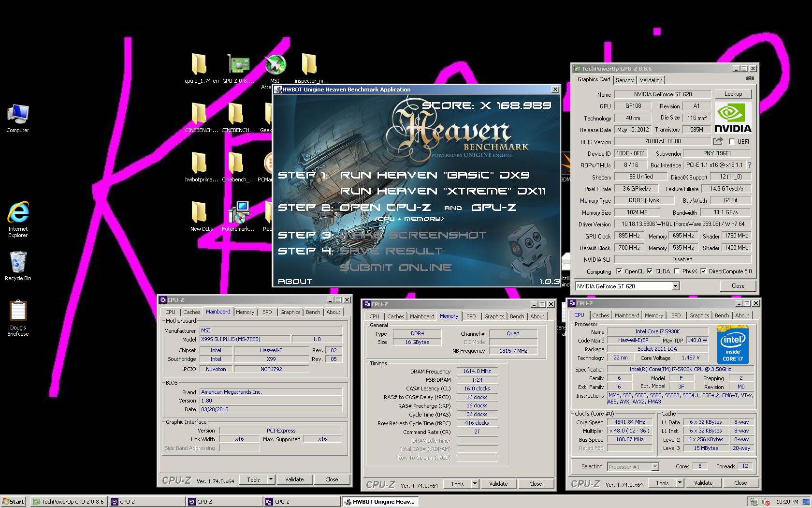Launch Internet Explorer from desktop

(x=18, y=212)
